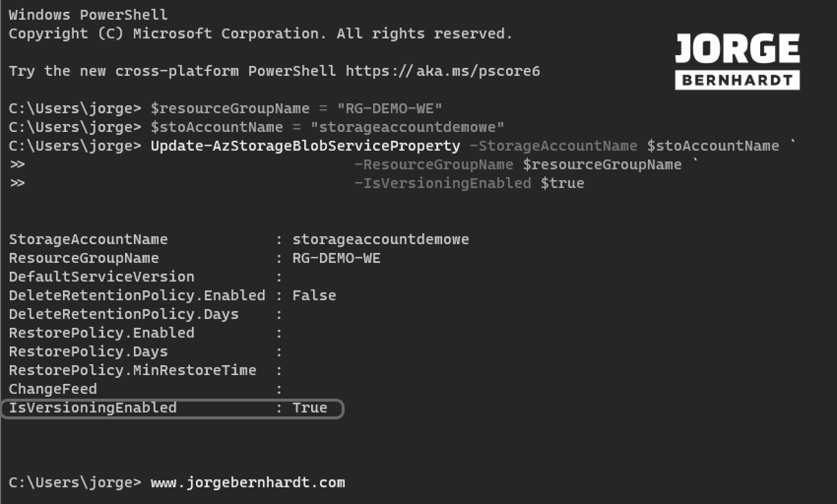Click the highlighted IsVersioningEnabled output label

click(93, 408)
